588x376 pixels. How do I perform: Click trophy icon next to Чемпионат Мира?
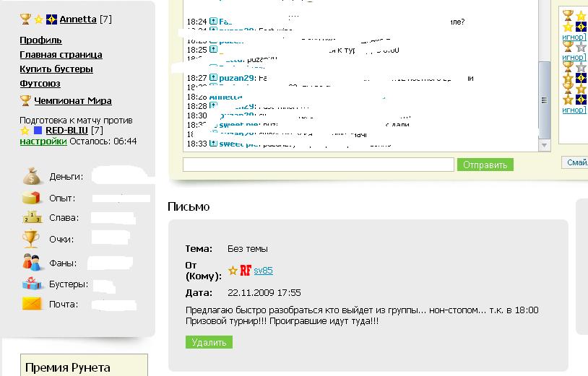coord(25,101)
